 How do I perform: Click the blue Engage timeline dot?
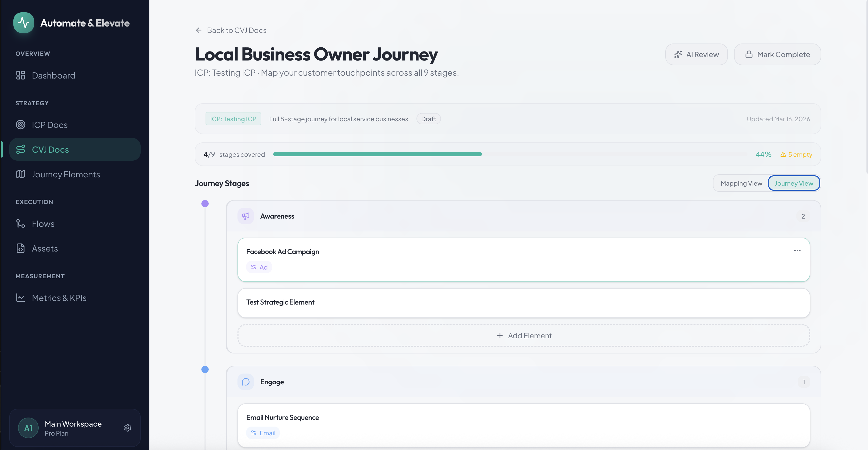(205, 369)
